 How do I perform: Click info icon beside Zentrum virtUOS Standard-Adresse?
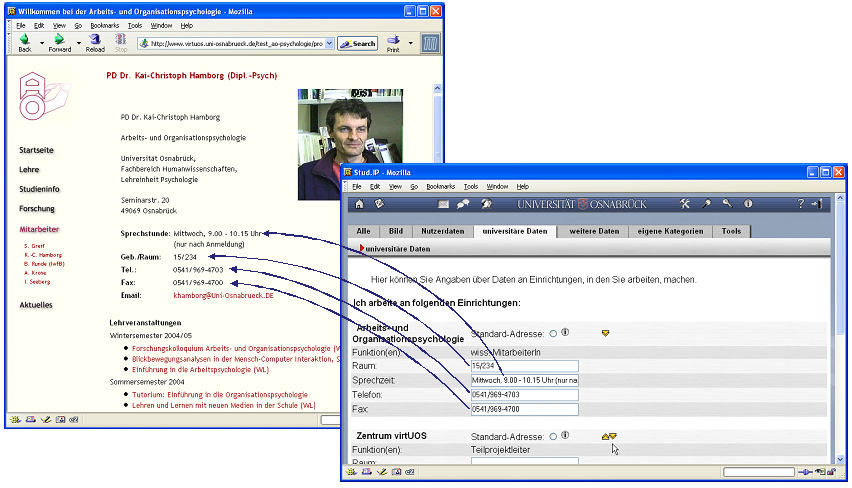[565, 435]
